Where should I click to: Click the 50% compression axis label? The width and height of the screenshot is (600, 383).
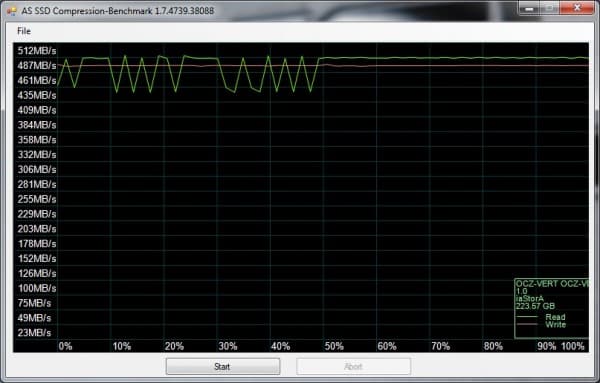pos(334,346)
